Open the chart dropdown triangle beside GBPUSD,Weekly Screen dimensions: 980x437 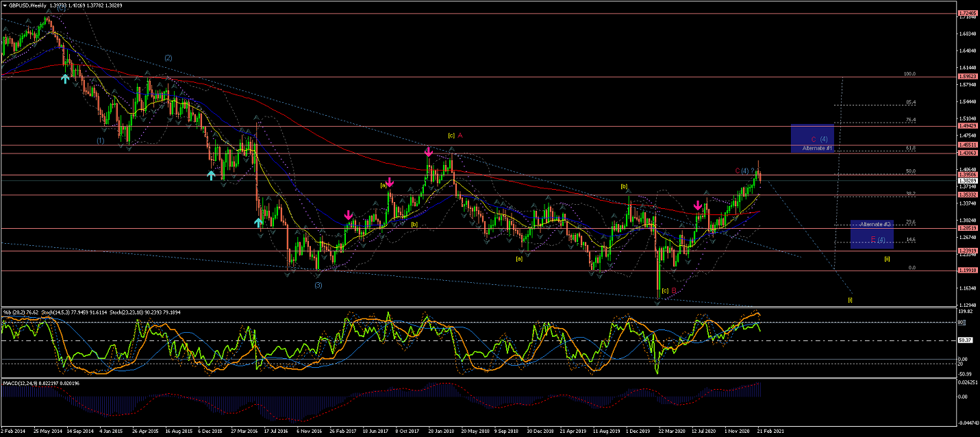point(4,5)
